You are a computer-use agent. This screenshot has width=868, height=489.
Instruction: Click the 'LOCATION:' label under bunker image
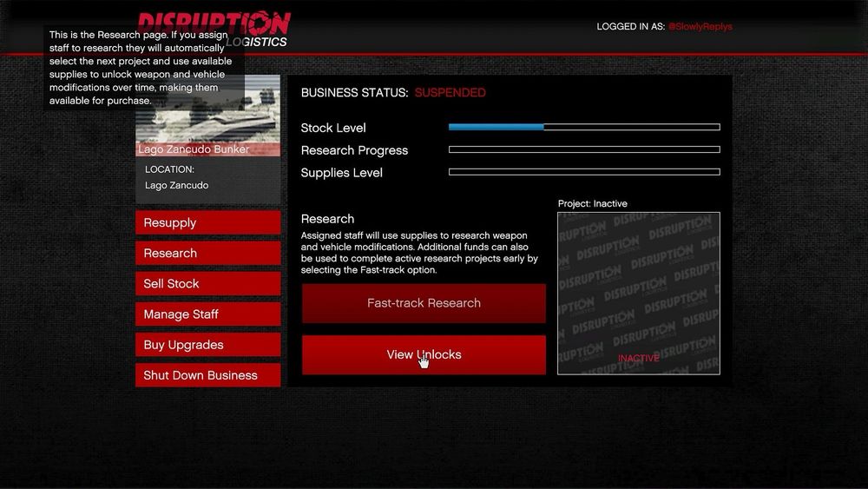[x=169, y=169]
